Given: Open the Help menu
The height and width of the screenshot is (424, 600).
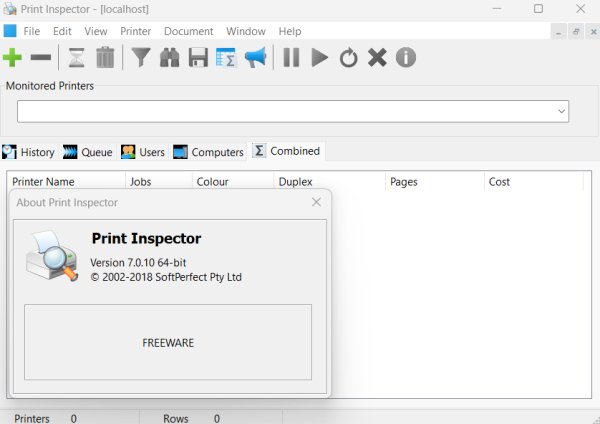Looking at the screenshot, I should coord(290,31).
